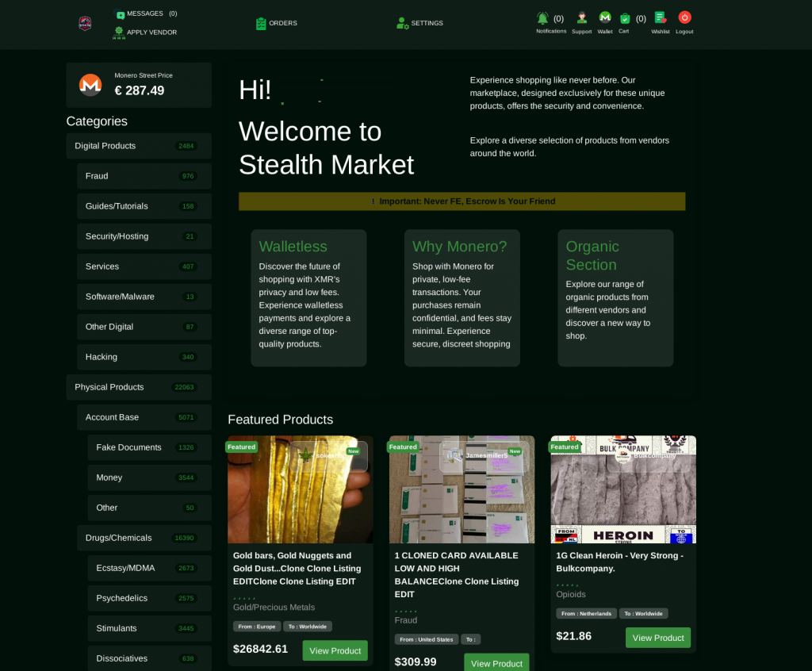Select the Physical Products category
812x671 pixels.
point(139,387)
